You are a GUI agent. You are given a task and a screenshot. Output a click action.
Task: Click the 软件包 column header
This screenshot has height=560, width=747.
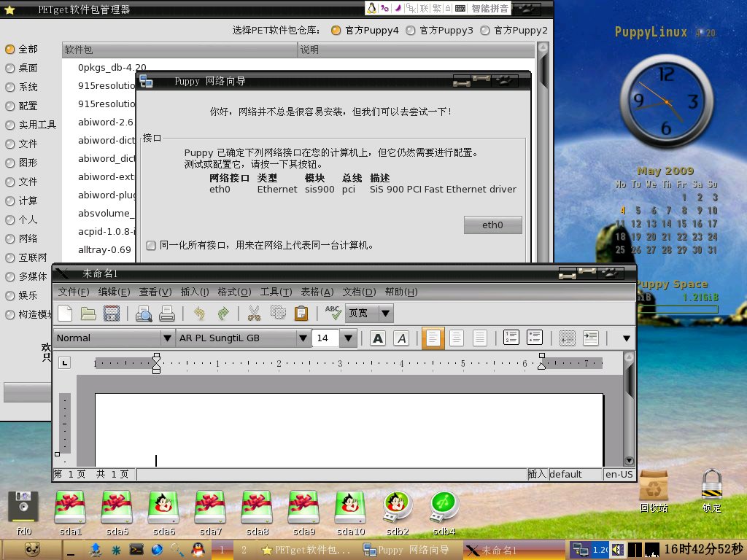pos(179,50)
